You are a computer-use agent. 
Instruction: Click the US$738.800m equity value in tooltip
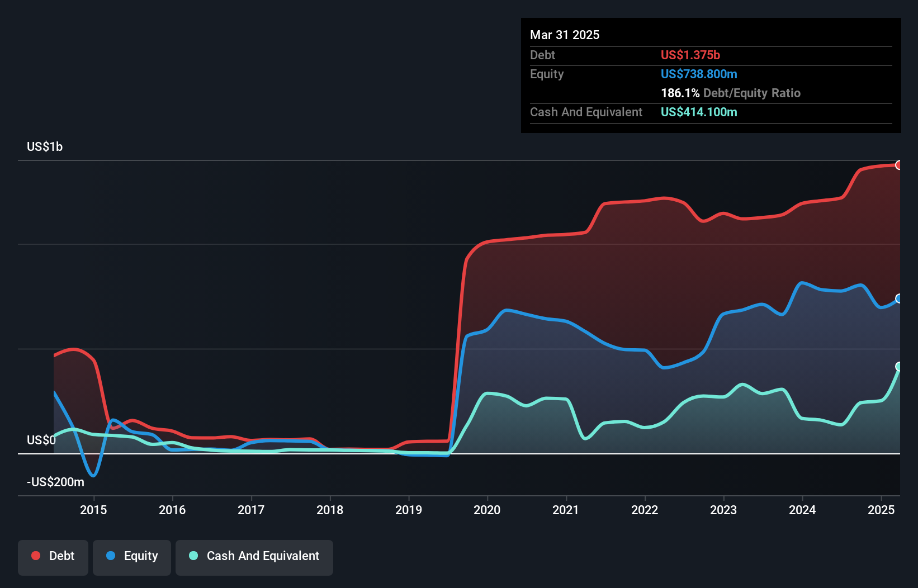click(x=699, y=74)
